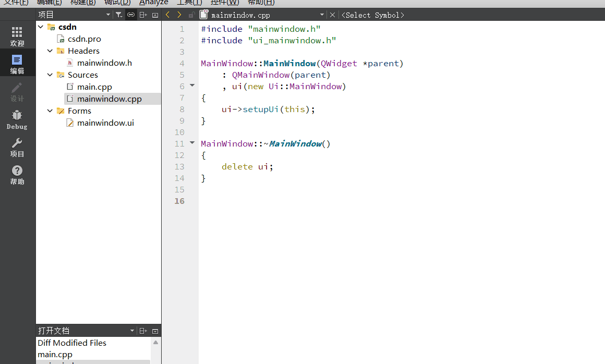Select csdn.pro in project tree

pos(84,39)
